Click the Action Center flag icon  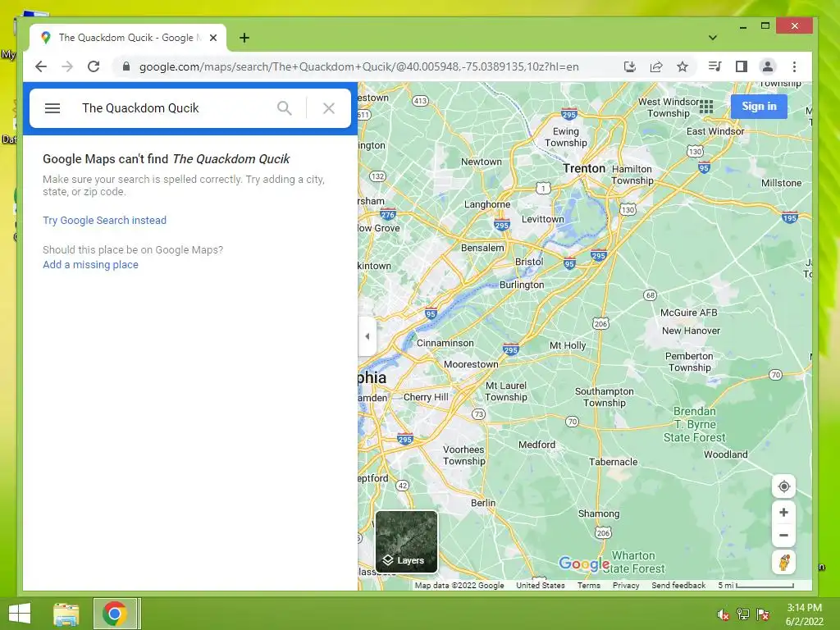(763, 614)
